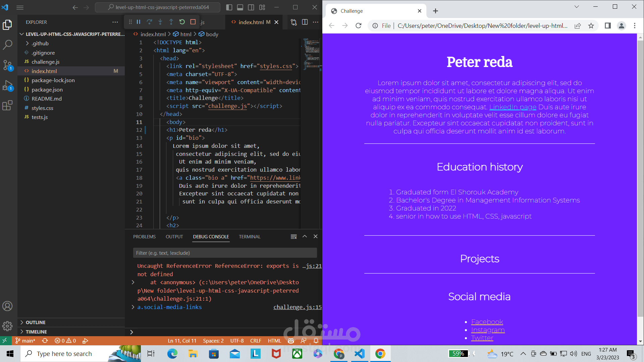Clear the debug console
The width and height of the screenshot is (644, 362).
[294, 237]
